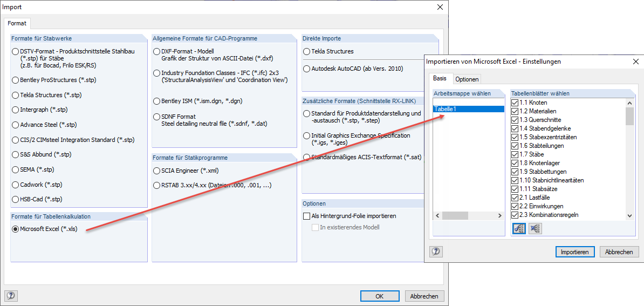Viewport: 644px width, 306px height.
Task: Toggle 1.8 Knotenlager checkbox
Action: [515, 163]
